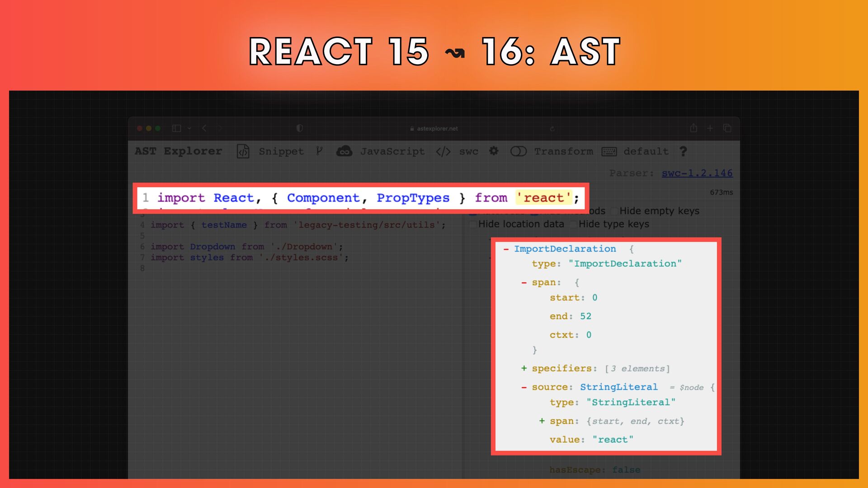Open the help question mark icon
This screenshot has height=488, width=868.
683,151
